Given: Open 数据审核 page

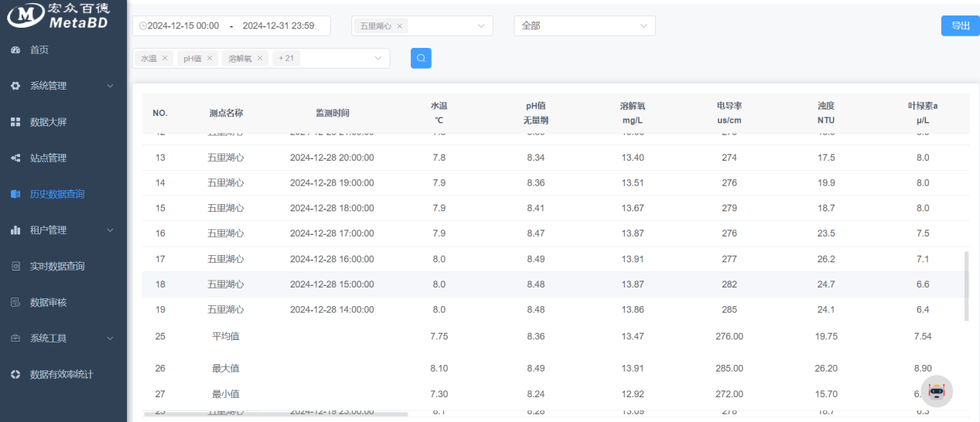Looking at the screenshot, I should (x=49, y=302).
